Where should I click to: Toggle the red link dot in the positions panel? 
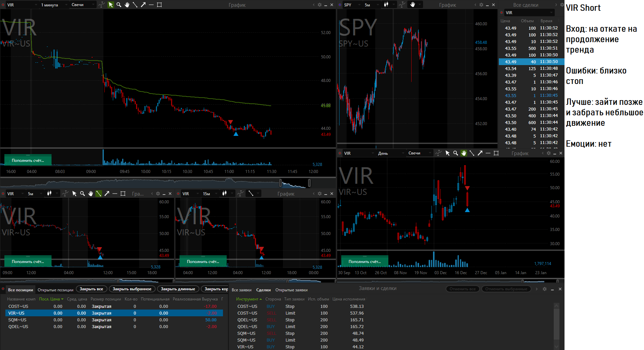3,289
